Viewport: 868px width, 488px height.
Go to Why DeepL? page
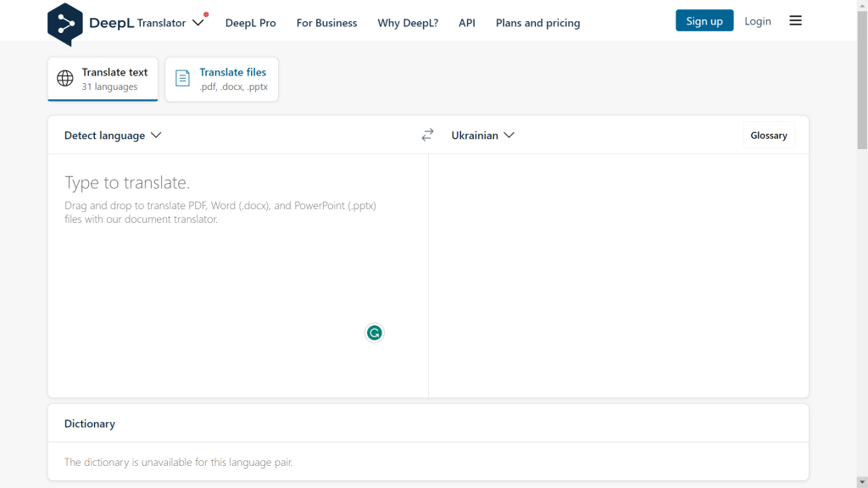tap(408, 23)
